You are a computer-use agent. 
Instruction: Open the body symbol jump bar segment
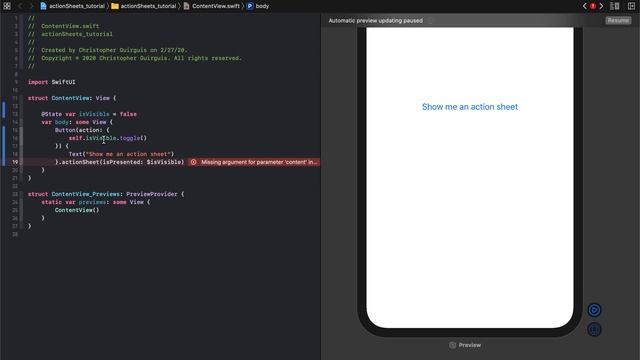(x=258, y=6)
